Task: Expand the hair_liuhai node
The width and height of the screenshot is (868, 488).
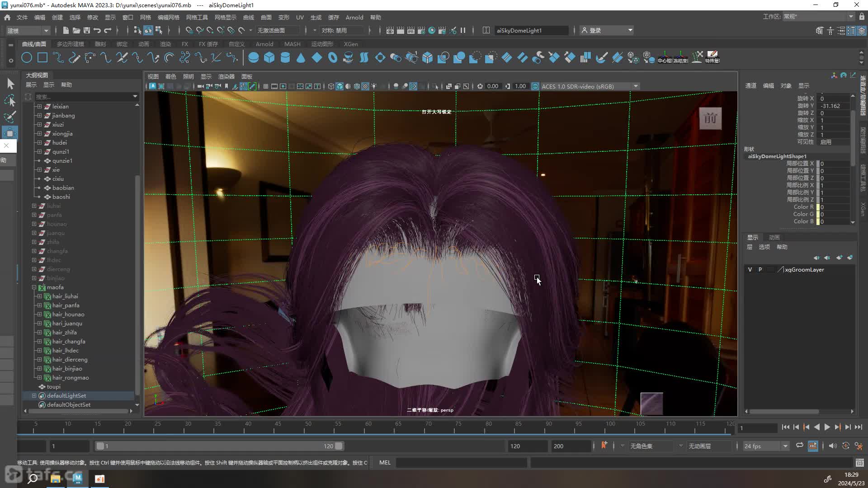Action: [x=39, y=296]
